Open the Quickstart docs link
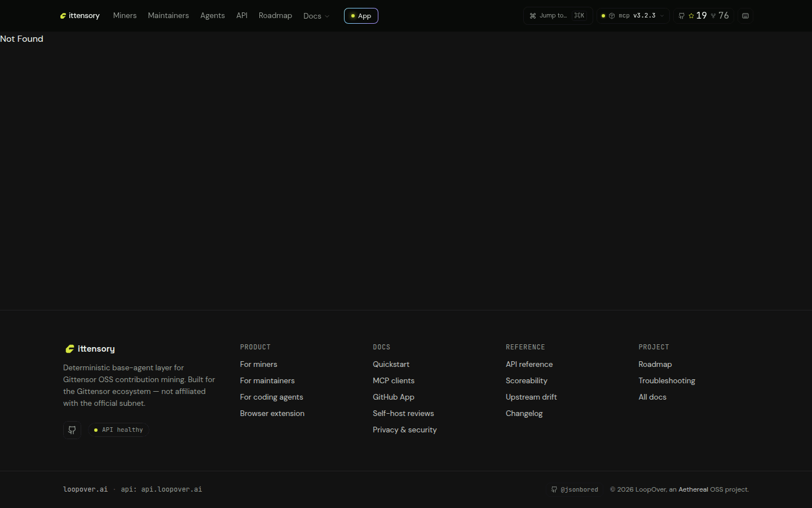Image resolution: width=812 pixels, height=508 pixels. coord(391,365)
